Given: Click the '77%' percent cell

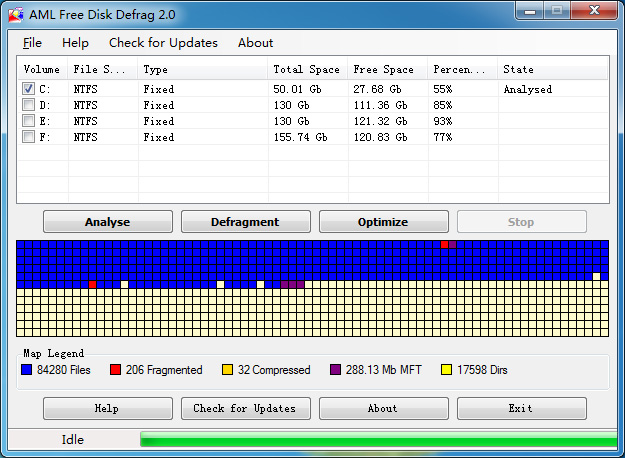Looking at the screenshot, I should tap(443, 137).
